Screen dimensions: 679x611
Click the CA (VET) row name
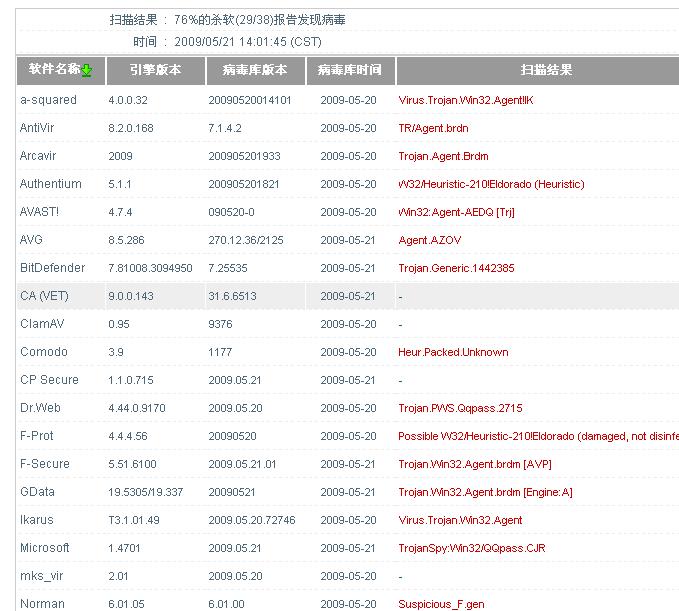[44, 296]
